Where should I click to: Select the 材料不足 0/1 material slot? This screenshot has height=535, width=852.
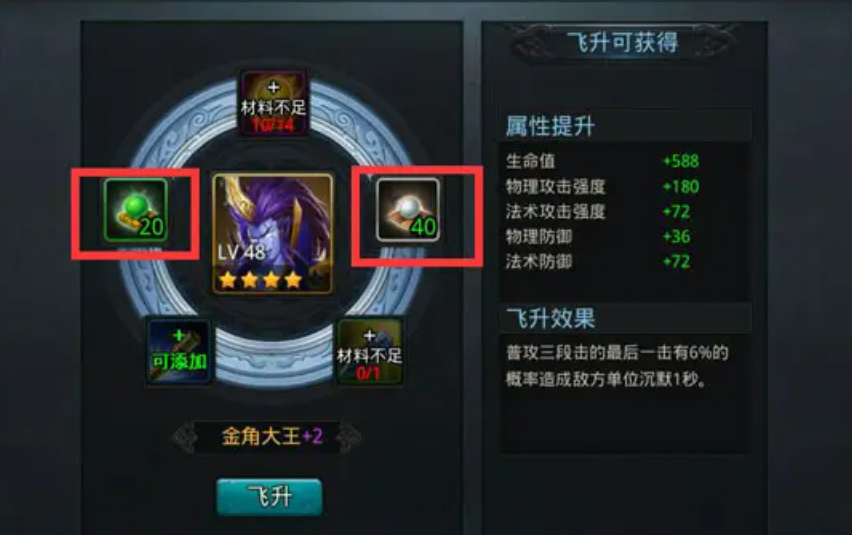[x=369, y=351]
